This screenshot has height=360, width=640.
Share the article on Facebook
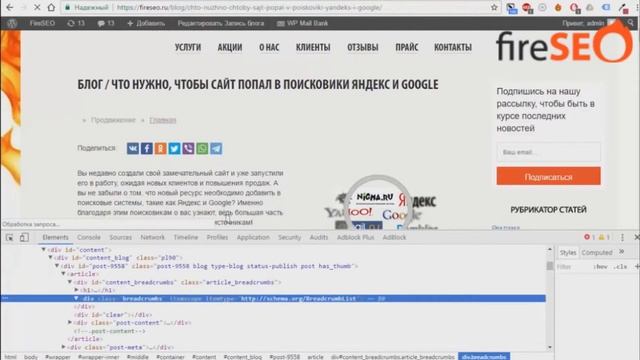(x=147, y=148)
